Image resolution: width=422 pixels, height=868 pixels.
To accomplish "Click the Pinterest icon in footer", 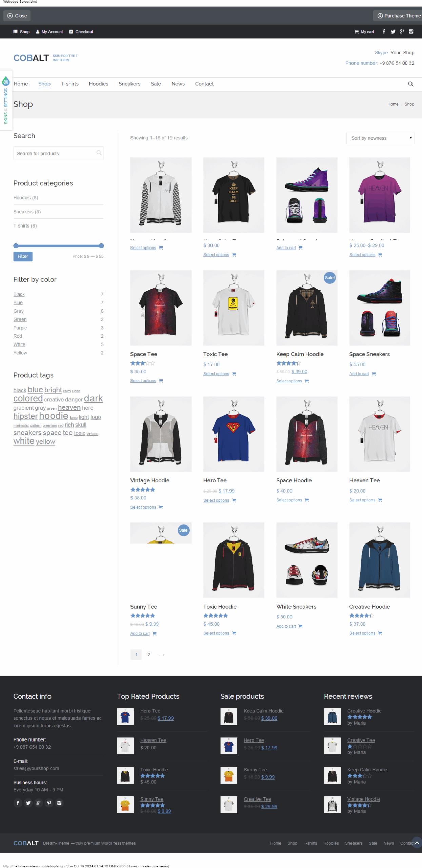I will (49, 803).
